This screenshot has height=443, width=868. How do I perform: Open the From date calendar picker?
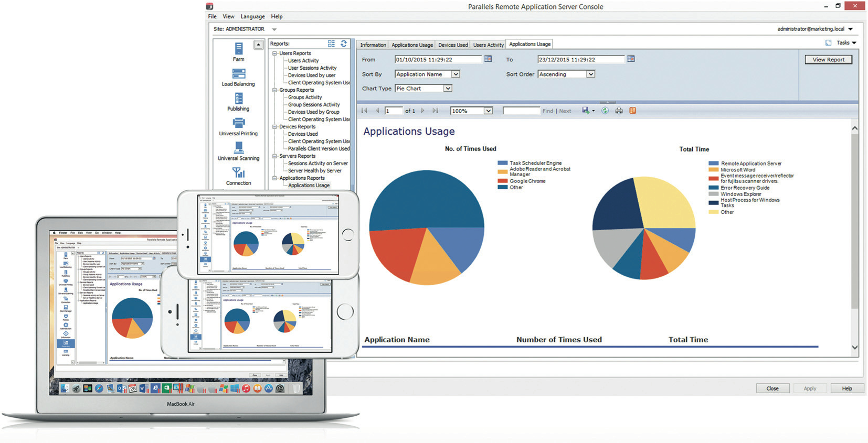point(488,59)
